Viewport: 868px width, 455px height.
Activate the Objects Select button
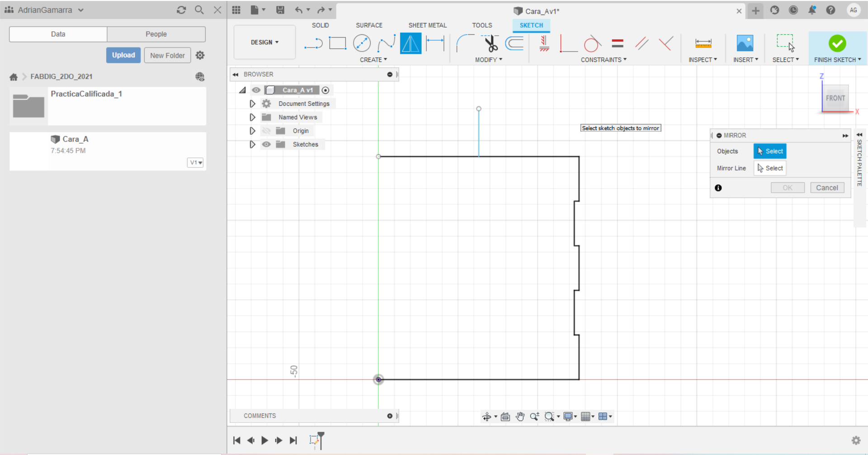click(x=770, y=151)
